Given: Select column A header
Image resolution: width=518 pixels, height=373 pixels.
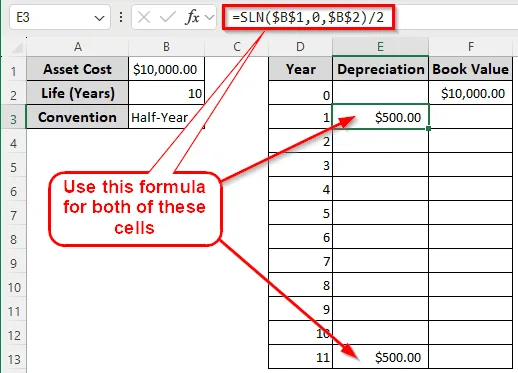Looking at the screenshot, I should 77,47.
